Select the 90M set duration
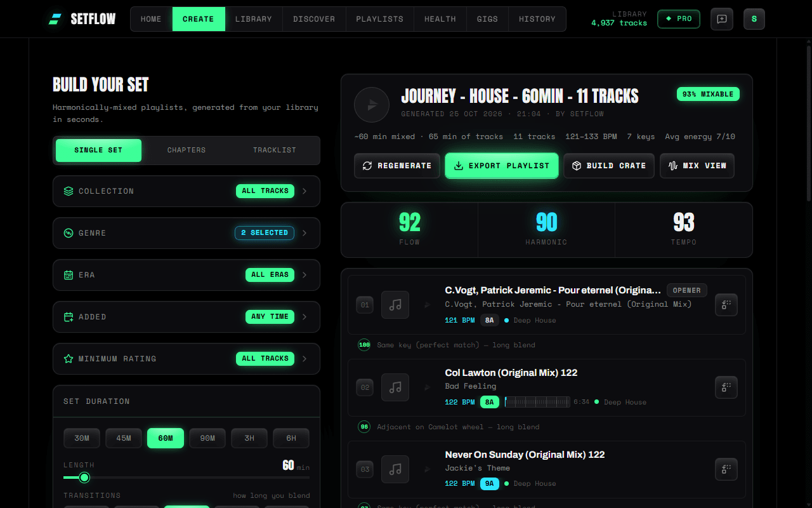The width and height of the screenshot is (812, 508). coord(207,438)
